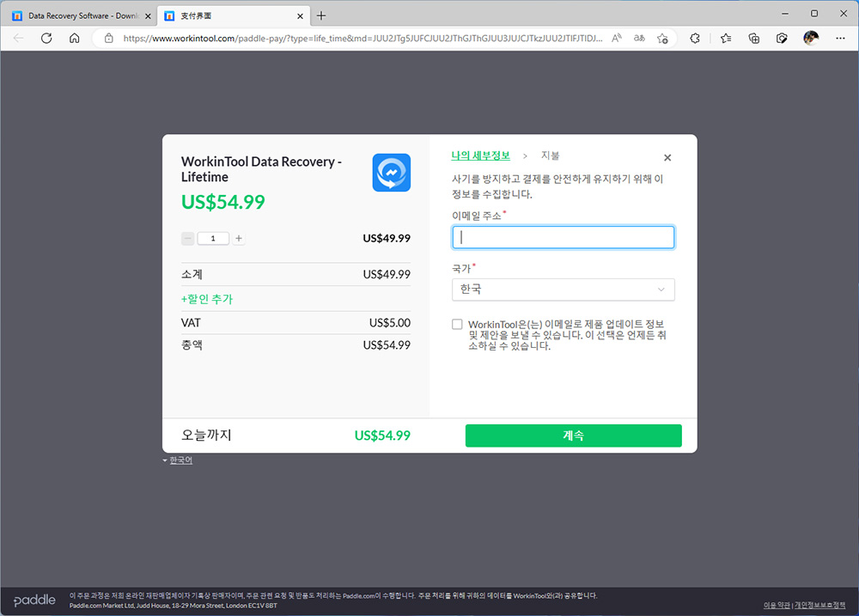Select the 지불 payment step
Image resolution: width=859 pixels, height=616 pixels.
coord(550,156)
